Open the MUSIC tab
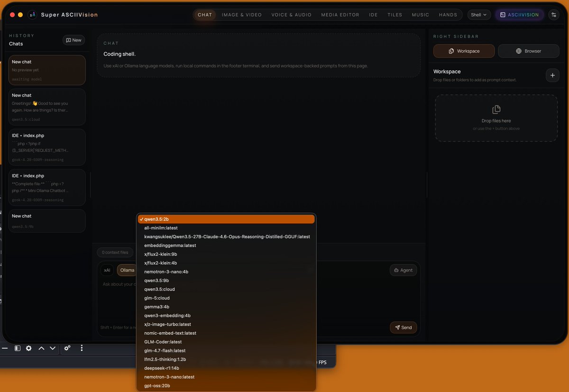The width and height of the screenshot is (569, 392). click(421, 15)
